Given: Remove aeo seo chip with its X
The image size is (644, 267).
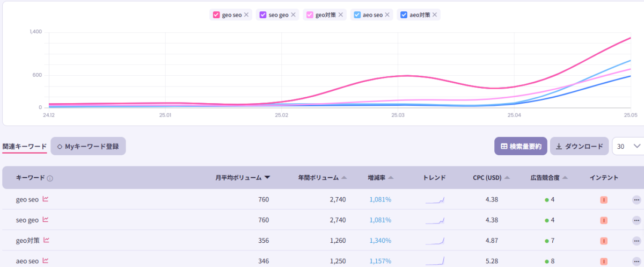Looking at the screenshot, I should tap(387, 15).
